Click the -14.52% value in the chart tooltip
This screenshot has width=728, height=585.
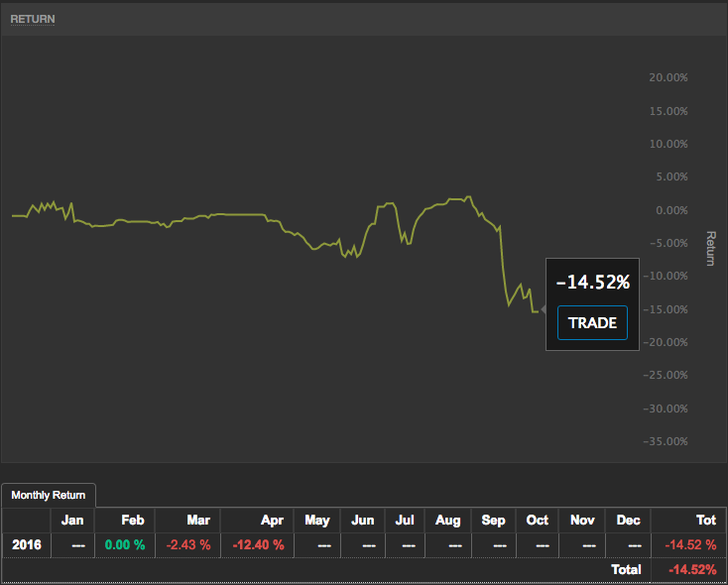pyautogui.click(x=593, y=283)
